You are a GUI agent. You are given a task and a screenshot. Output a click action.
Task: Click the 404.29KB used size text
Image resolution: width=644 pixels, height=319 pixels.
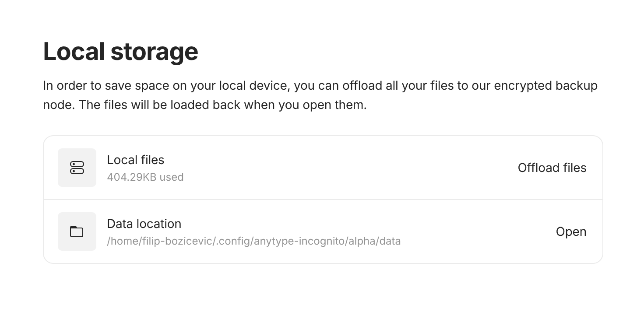[x=145, y=177]
